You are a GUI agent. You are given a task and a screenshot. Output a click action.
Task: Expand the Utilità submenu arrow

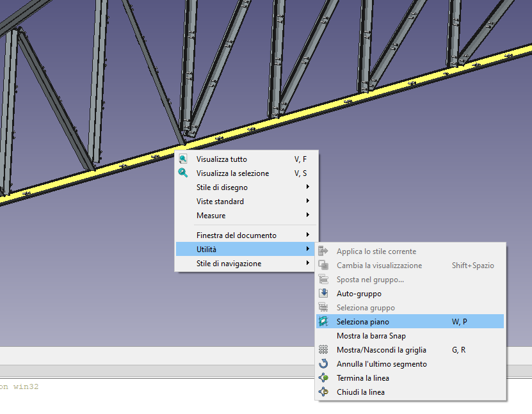[308, 249]
